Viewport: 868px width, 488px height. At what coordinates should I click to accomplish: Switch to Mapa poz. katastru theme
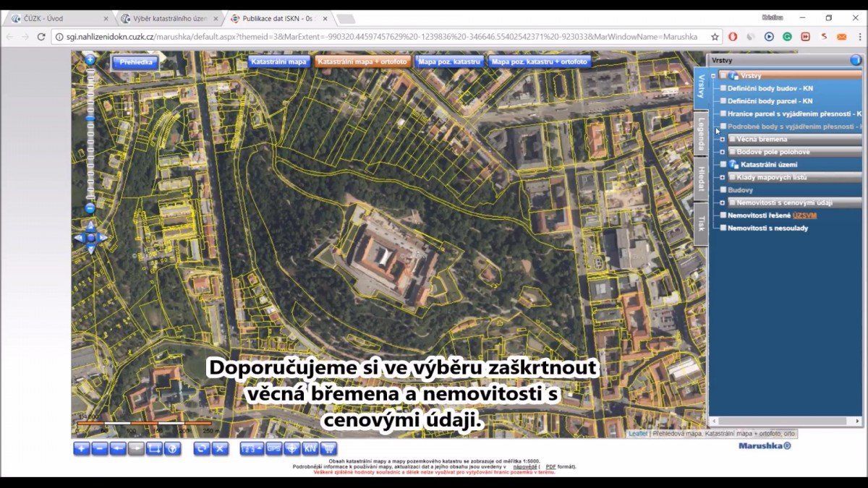449,62
